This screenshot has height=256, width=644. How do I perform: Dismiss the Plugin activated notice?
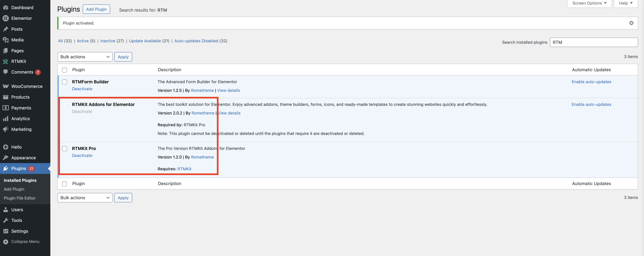click(631, 23)
